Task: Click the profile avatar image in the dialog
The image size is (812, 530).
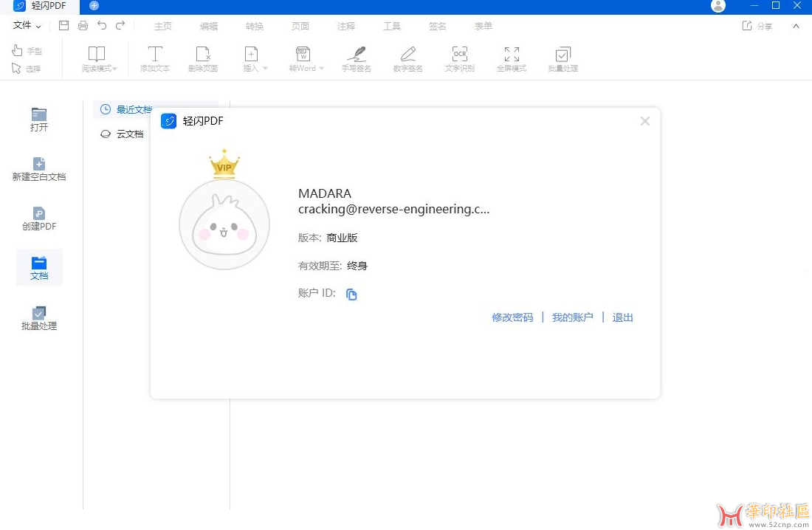Action: (224, 224)
